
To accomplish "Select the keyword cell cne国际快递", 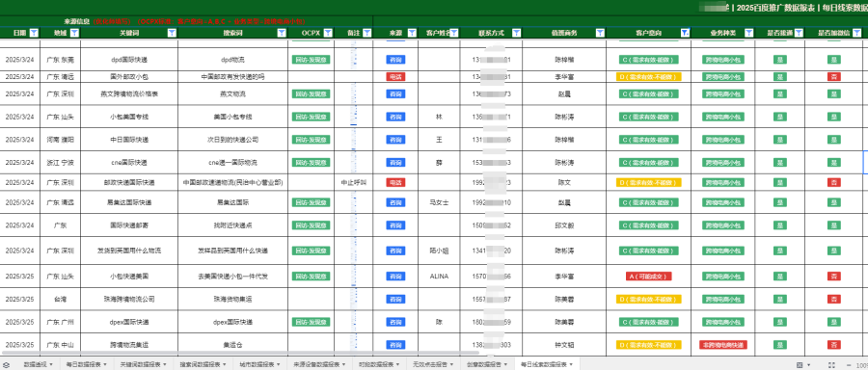I will 129,163.
